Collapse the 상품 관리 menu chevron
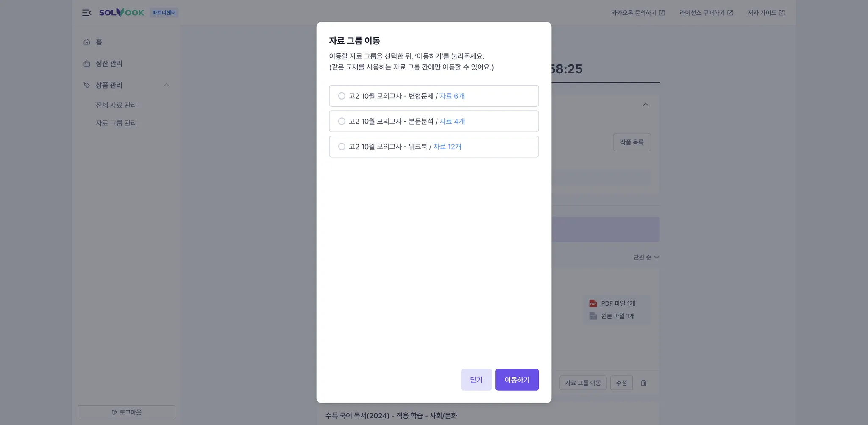 167,85
